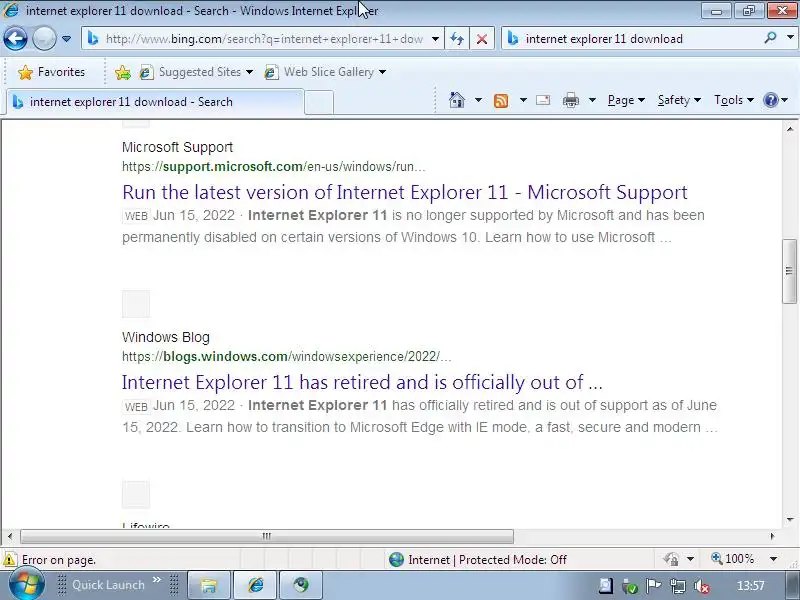Click the Help question mark icon
Image resolution: width=800 pixels, height=600 pixels.
pyautogui.click(x=770, y=100)
